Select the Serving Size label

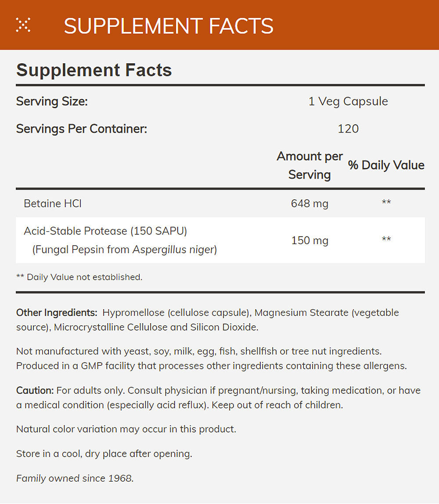pyautogui.click(x=52, y=101)
